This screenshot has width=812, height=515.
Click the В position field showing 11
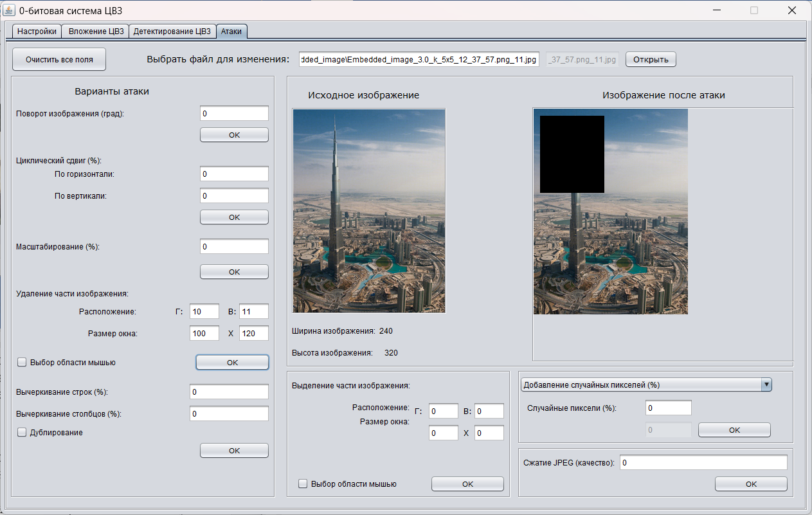coord(254,312)
